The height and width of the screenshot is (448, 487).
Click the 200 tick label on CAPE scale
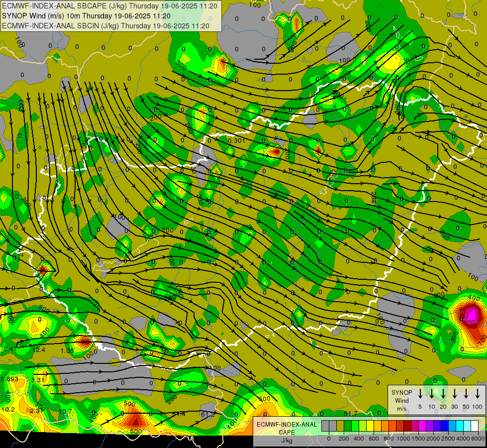coord(344,439)
